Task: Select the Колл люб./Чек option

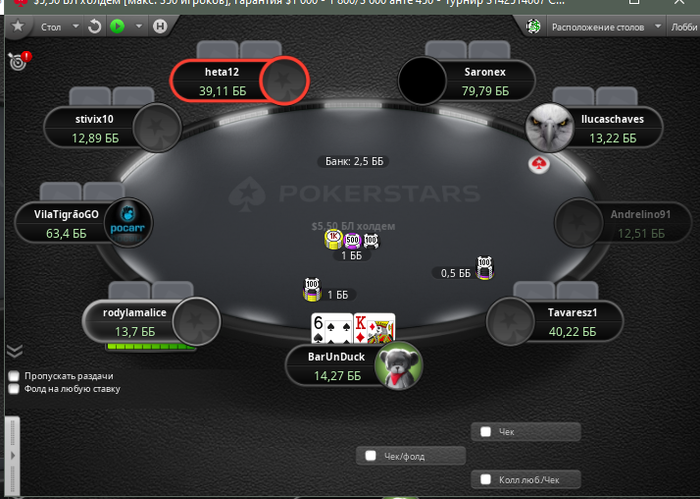Action: click(526, 480)
